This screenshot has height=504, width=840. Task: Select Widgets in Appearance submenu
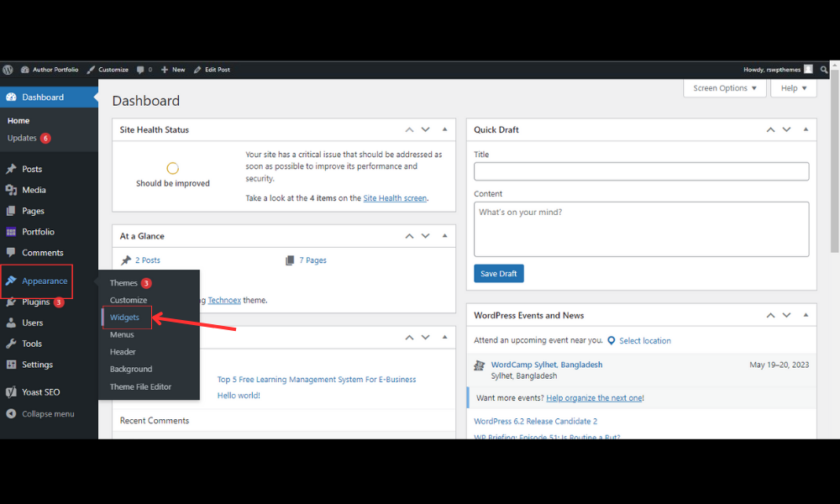pyautogui.click(x=124, y=317)
